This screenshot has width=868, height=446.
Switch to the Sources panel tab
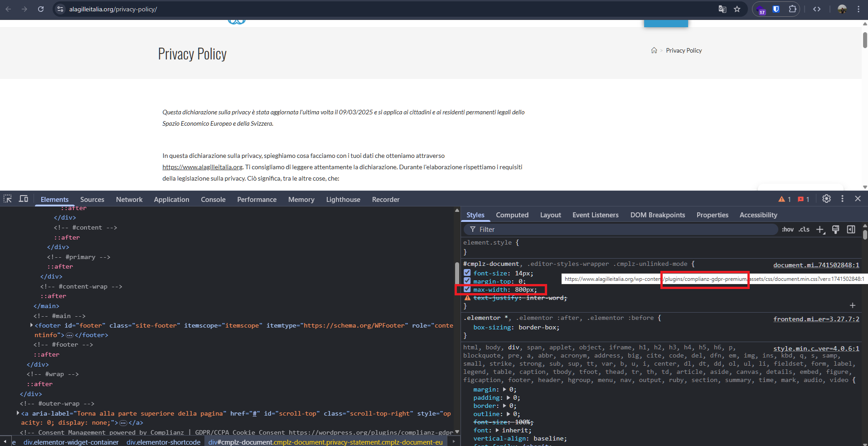click(92, 200)
